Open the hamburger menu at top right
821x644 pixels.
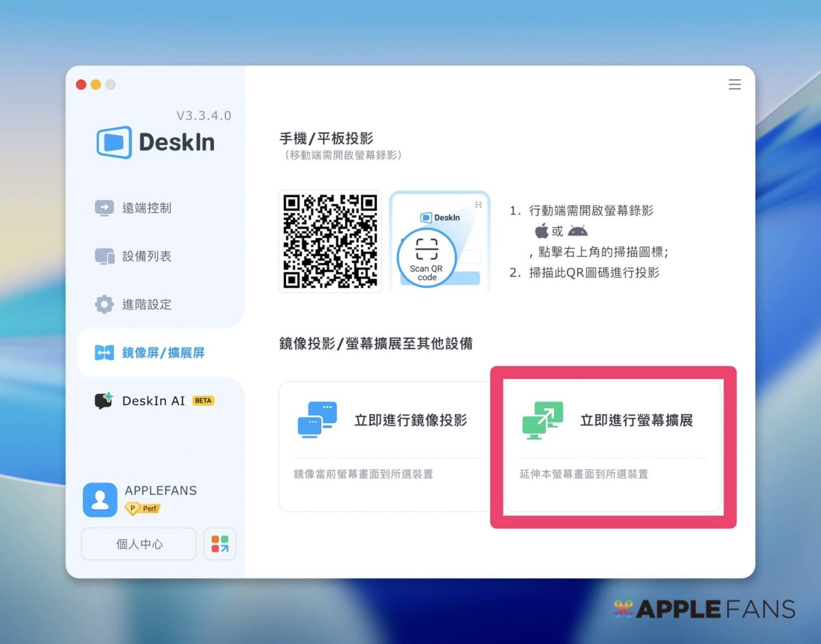pyautogui.click(x=734, y=84)
